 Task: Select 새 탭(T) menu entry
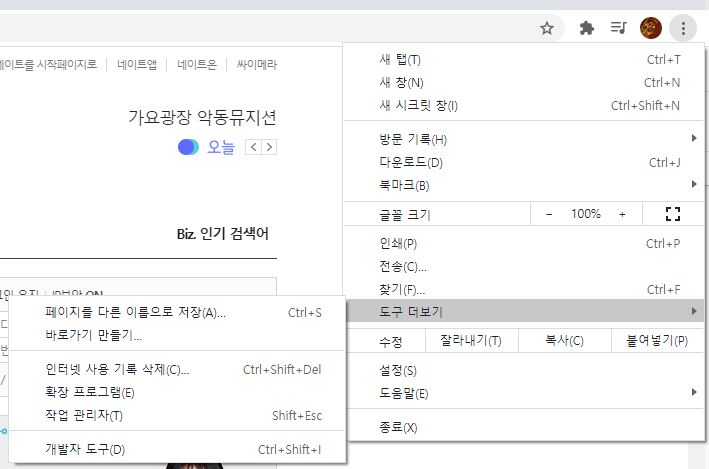point(524,60)
